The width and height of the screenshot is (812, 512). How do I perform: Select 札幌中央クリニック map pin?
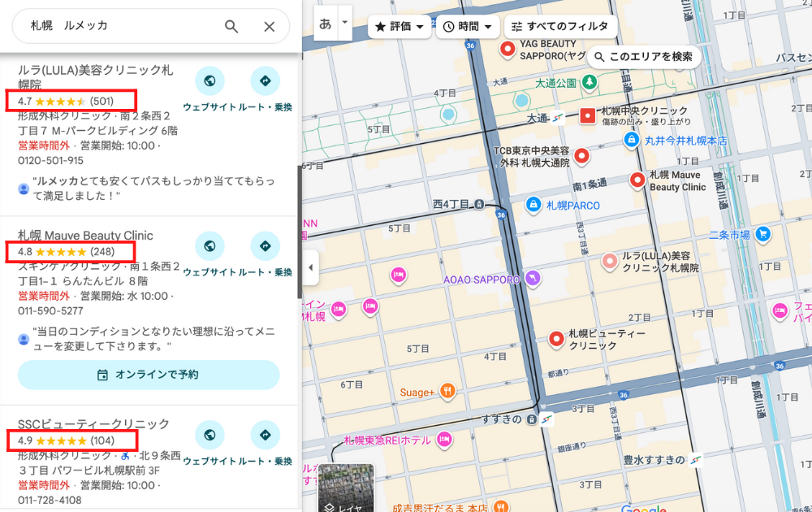[588, 115]
